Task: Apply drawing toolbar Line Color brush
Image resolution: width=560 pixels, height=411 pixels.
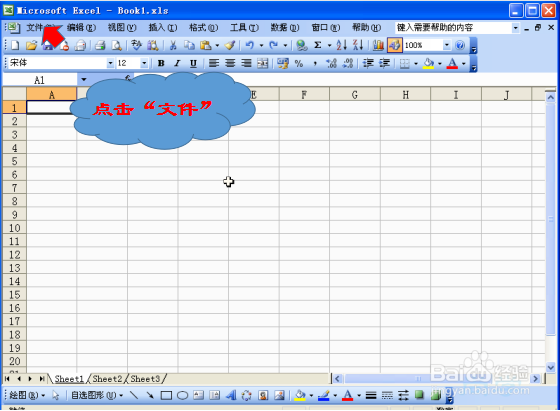Action: pos(324,395)
